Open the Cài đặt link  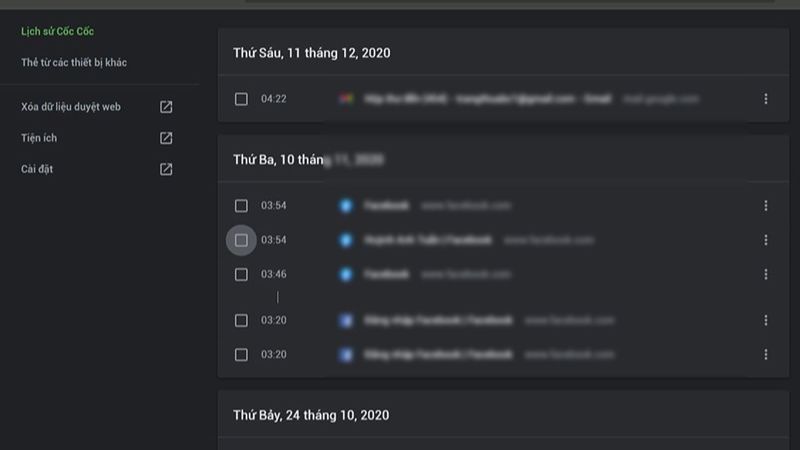(x=37, y=169)
